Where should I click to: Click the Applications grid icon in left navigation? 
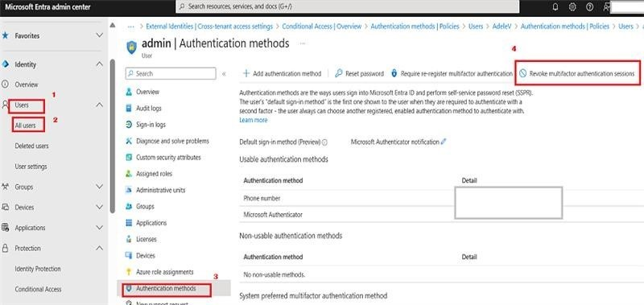click(x=5, y=228)
